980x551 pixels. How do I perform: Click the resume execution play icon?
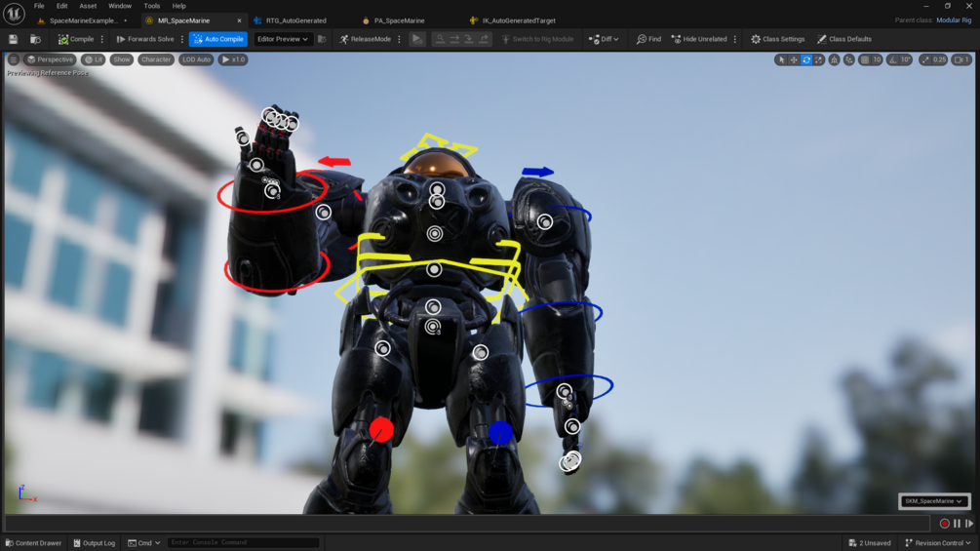pos(416,39)
